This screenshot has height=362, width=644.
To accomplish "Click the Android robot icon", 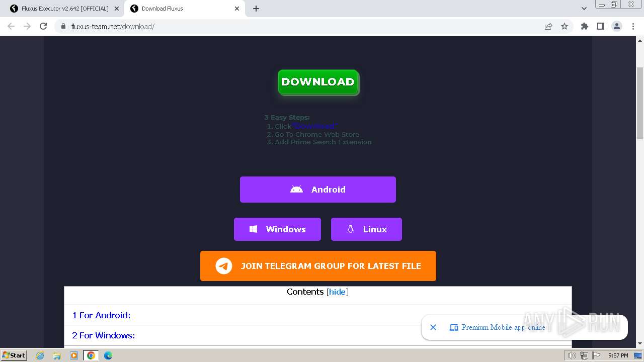I will (297, 190).
